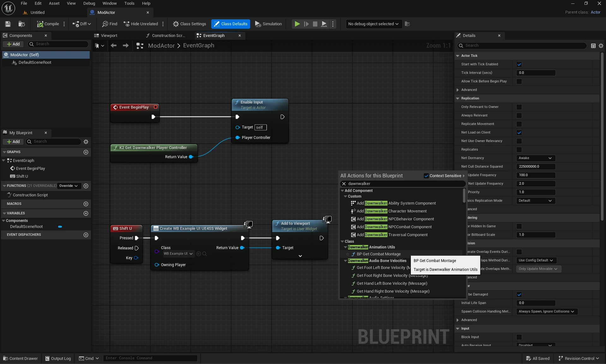Click the debug object locate icon
606x364 pixels.
407,24
